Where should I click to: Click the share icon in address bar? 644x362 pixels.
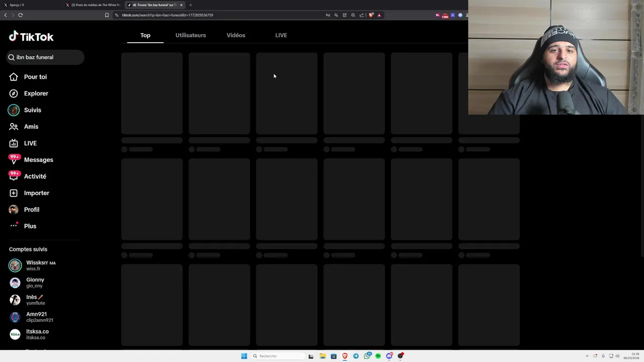pos(362,15)
